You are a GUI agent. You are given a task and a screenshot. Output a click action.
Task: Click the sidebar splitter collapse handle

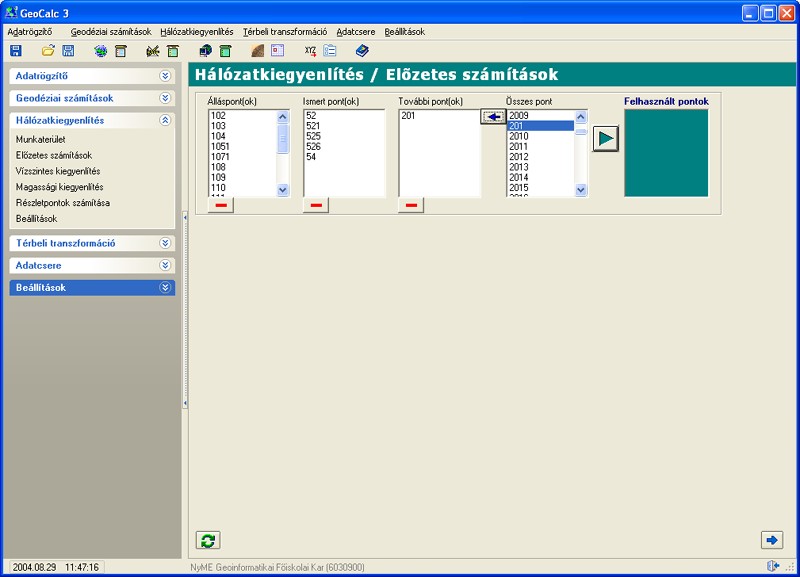[x=185, y=310]
